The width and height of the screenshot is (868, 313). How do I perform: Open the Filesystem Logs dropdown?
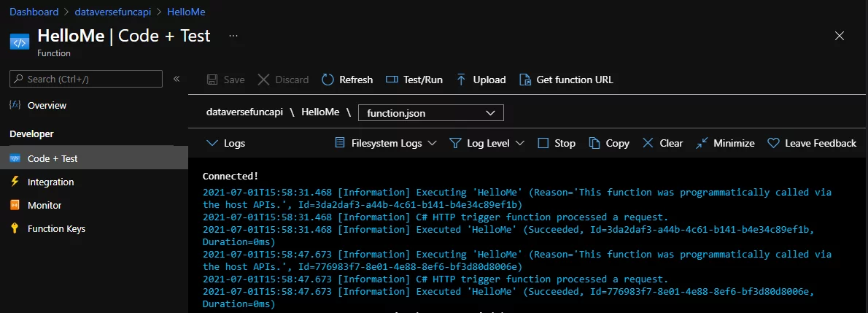387,143
